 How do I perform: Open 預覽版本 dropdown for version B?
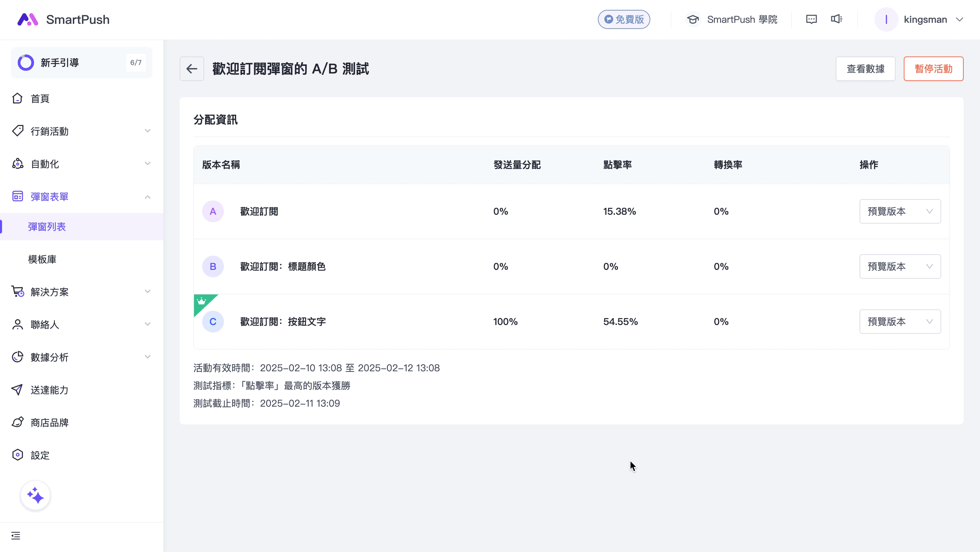(900, 267)
